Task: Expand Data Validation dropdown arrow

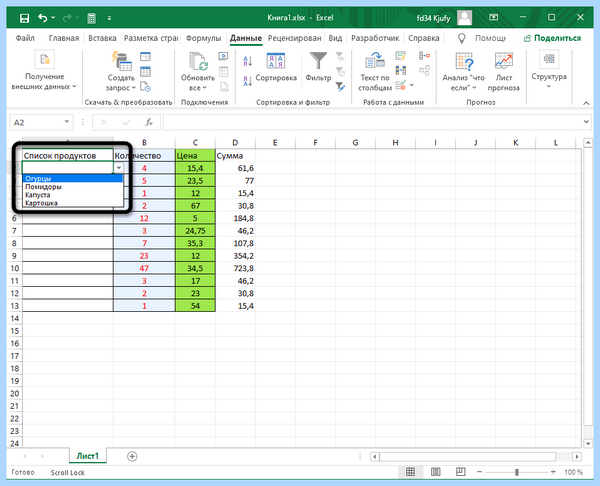Action: pos(412,85)
